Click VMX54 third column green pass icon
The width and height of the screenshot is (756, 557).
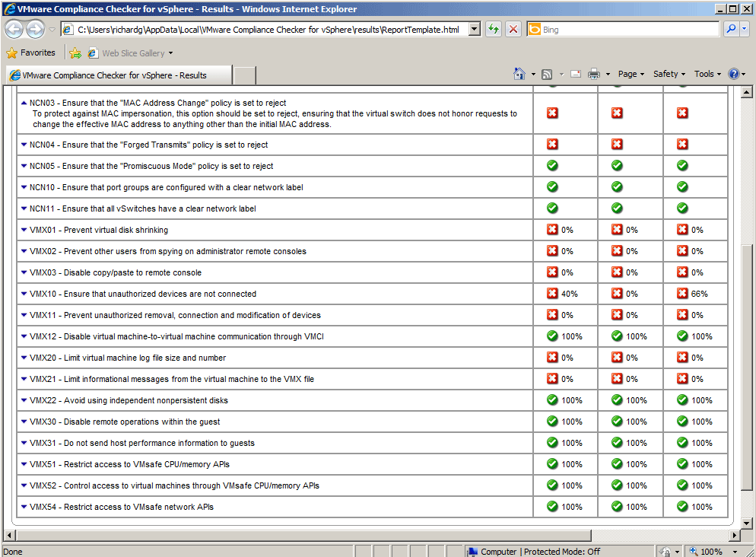682,506
